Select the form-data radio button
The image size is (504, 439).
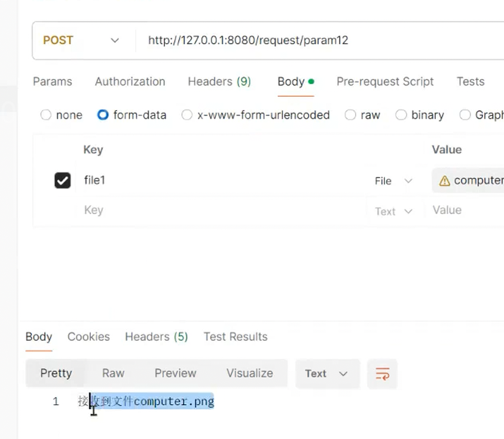click(x=103, y=115)
